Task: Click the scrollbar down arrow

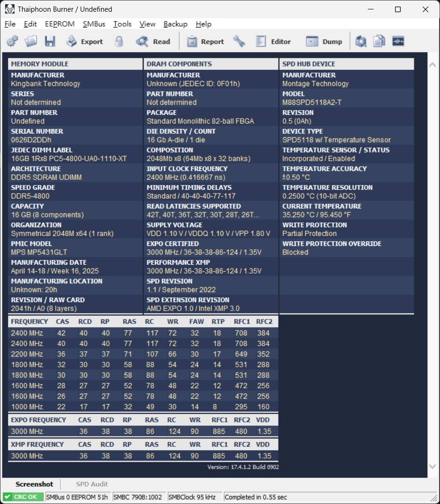Action: [433, 466]
